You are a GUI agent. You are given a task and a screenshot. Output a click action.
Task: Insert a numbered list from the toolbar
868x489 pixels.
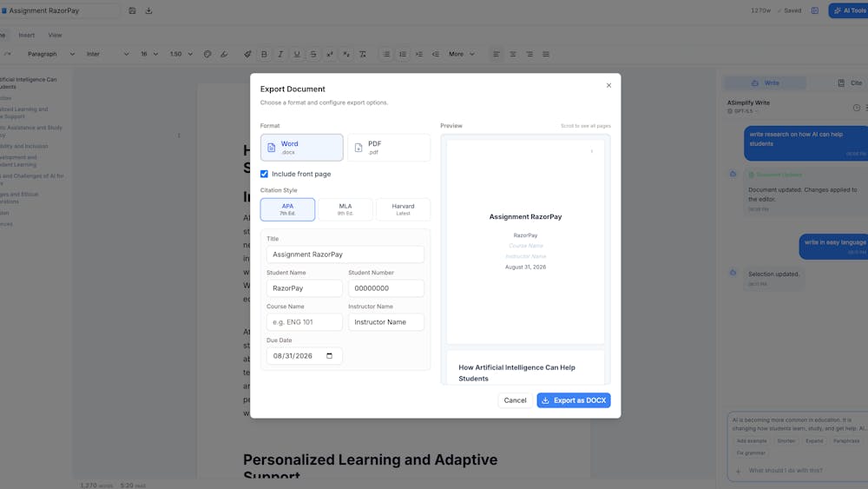click(x=403, y=54)
